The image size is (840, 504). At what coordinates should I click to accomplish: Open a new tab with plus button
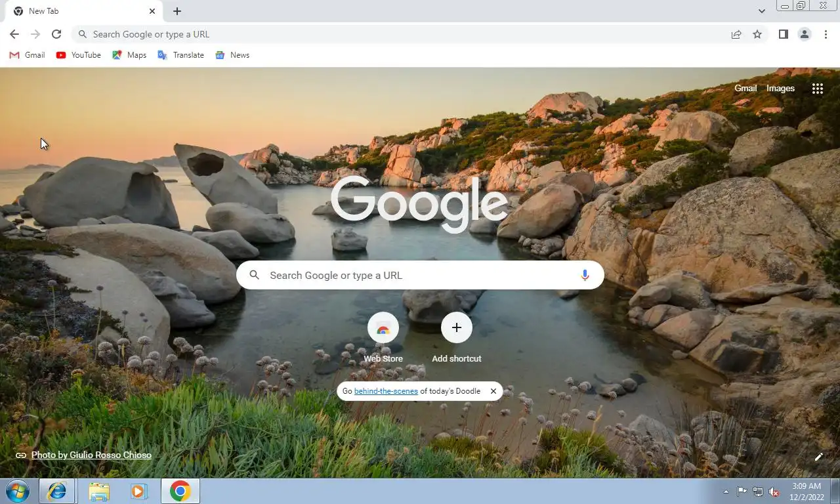pyautogui.click(x=177, y=11)
